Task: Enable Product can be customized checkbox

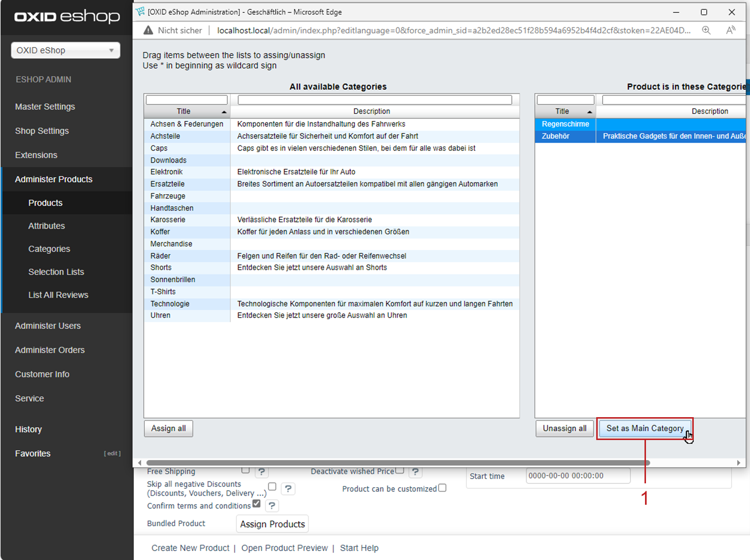Action: click(x=442, y=488)
